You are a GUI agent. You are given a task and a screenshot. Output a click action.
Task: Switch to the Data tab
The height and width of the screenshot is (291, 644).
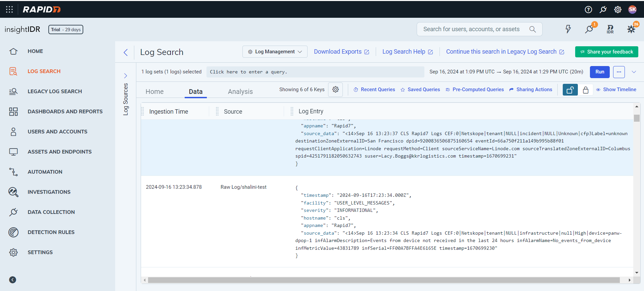pos(196,92)
